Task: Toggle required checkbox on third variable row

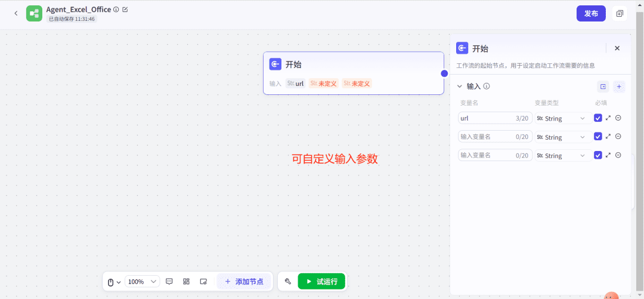Action: click(x=598, y=155)
